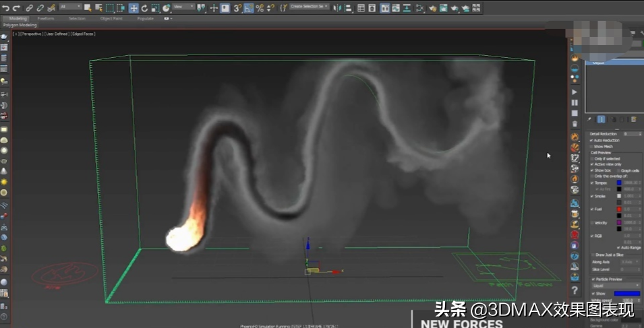Toggle Window/Crossing selection mode
The width and height of the screenshot is (644, 328).
(120, 8)
